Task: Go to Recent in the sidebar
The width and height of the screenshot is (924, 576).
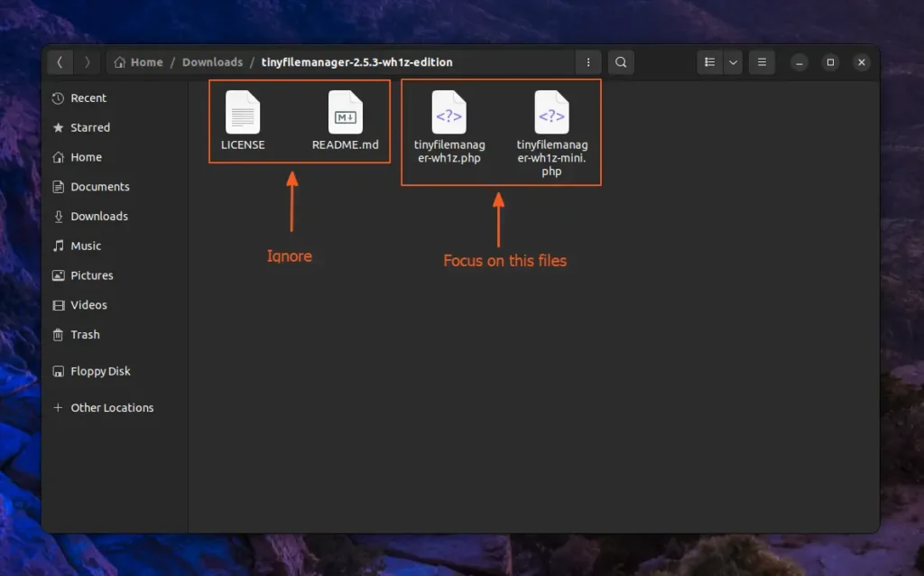Action: click(x=88, y=98)
